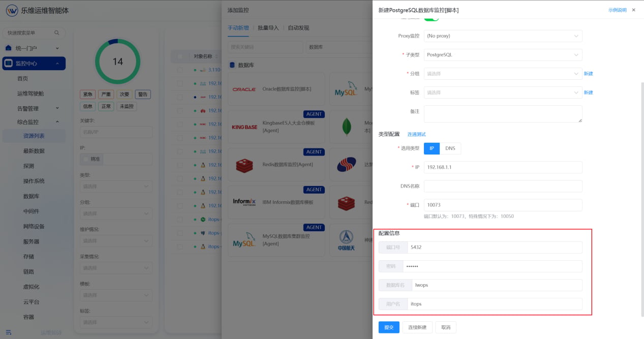
Task: Open the 分组 dropdown in the new-monitor form
Action: pyautogui.click(x=503, y=74)
